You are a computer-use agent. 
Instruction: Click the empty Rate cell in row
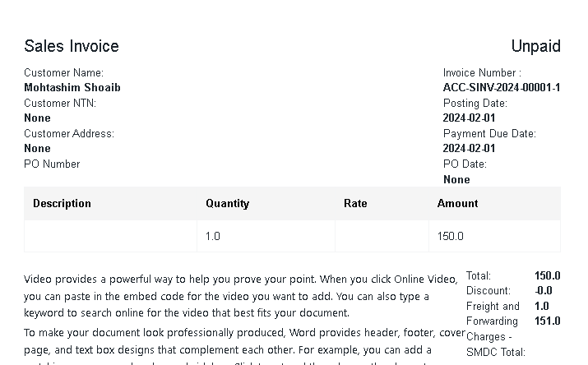point(382,236)
